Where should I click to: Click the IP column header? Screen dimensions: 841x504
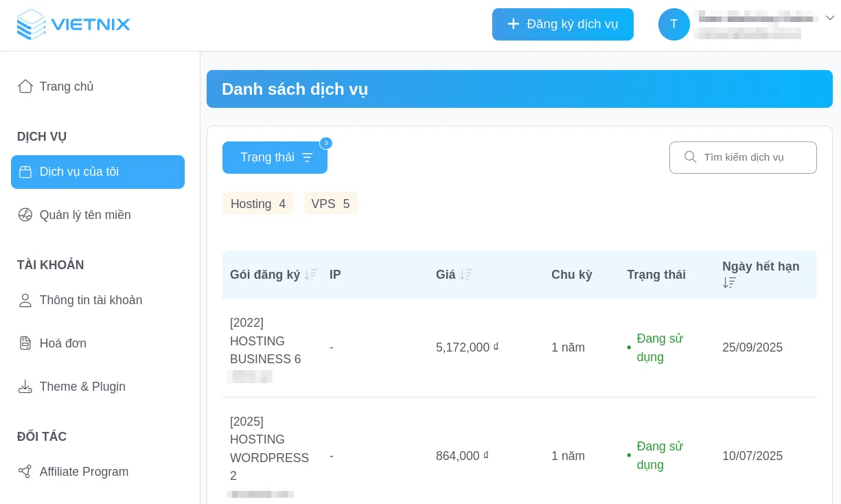(335, 275)
